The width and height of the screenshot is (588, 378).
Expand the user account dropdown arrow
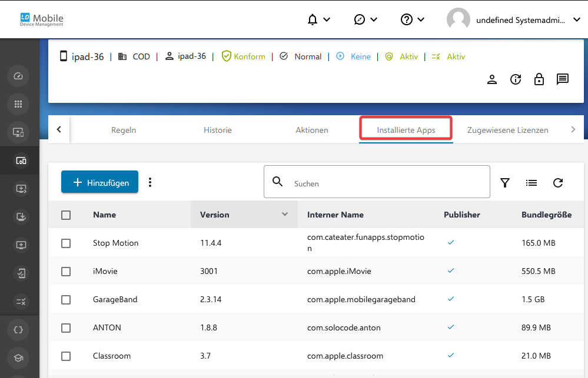coord(577,19)
